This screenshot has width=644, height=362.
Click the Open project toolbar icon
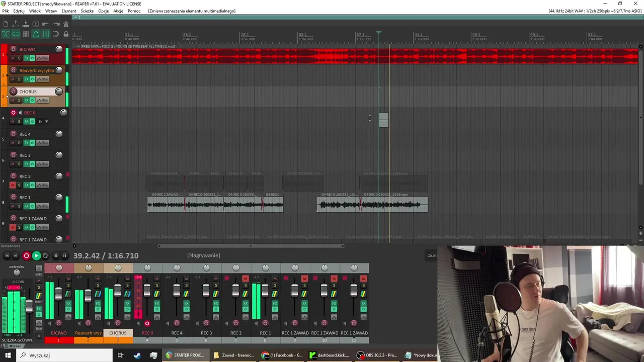[x=16, y=24]
